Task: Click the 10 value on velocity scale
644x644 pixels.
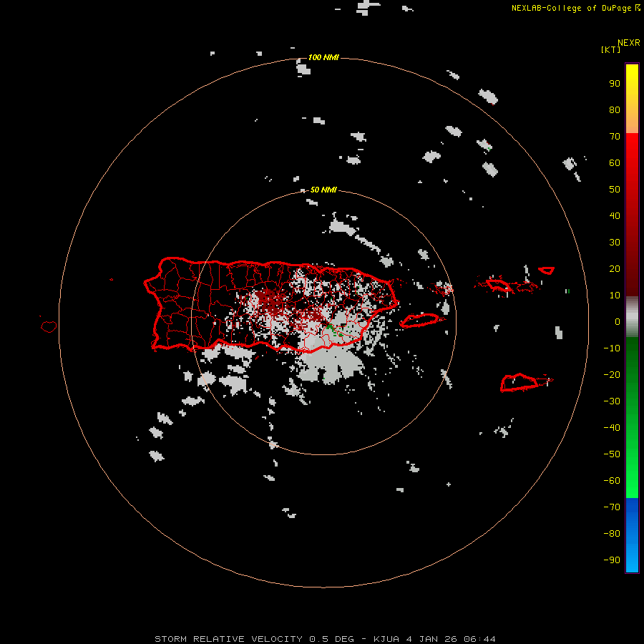Action: [x=615, y=296]
